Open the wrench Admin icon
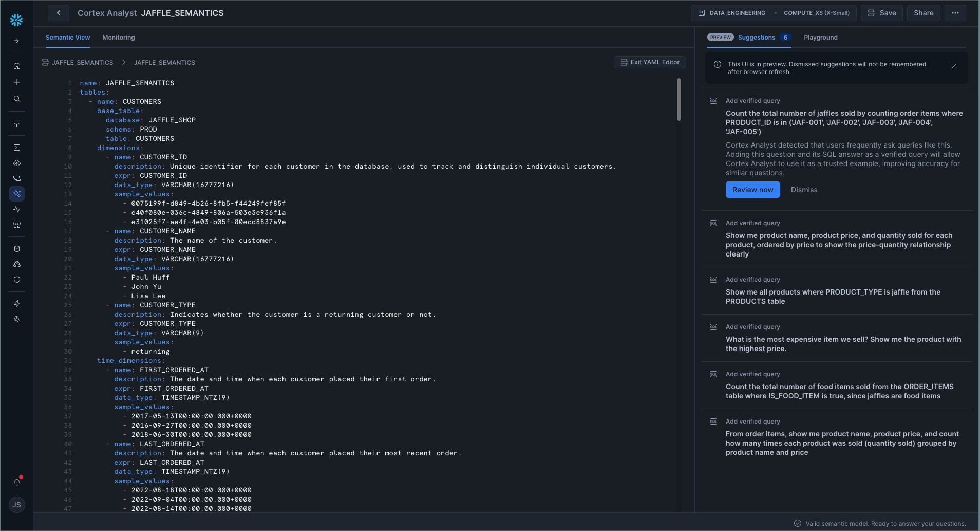Screen dimensions: 980x531 pyautogui.click(x=17, y=319)
